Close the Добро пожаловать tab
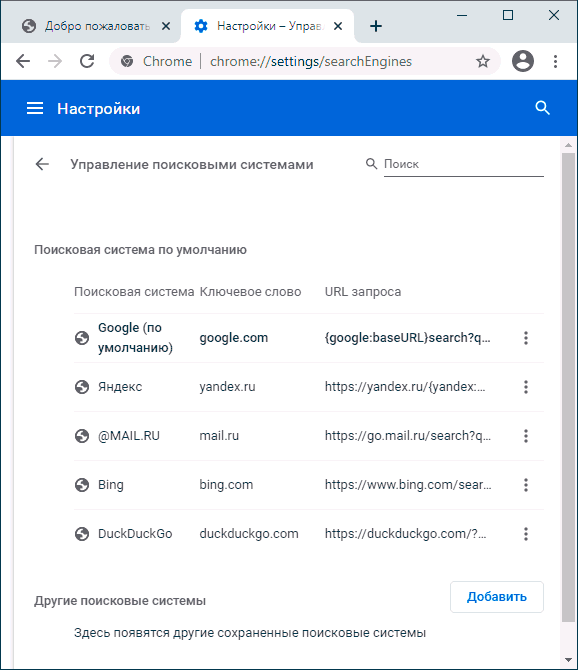 coord(166,26)
